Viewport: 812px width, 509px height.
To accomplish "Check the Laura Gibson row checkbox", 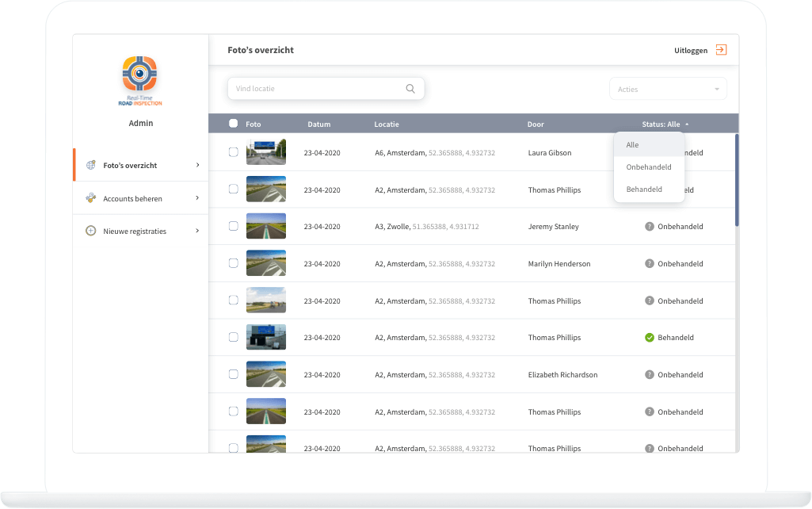I will (x=234, y=152).
